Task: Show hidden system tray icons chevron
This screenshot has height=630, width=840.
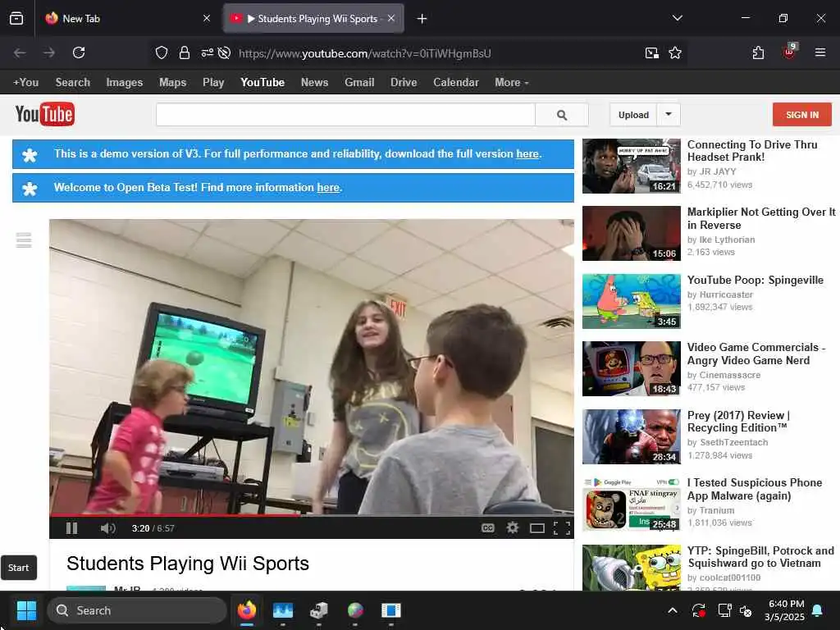Action: [x=673, y=610]
